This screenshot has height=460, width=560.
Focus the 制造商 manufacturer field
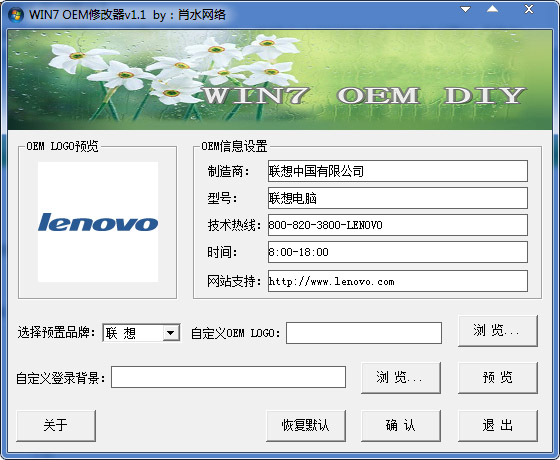(x=398, y=171)
